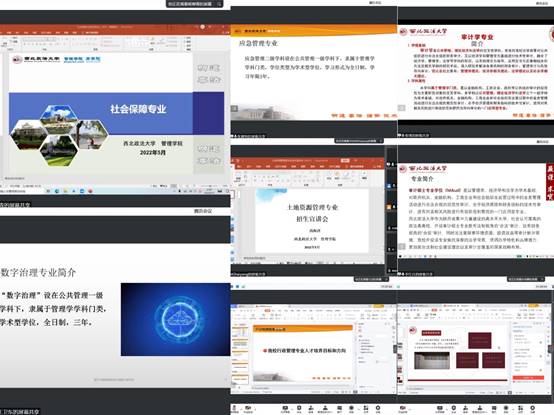Click the invite icon below the orange slide

[311, 409]
